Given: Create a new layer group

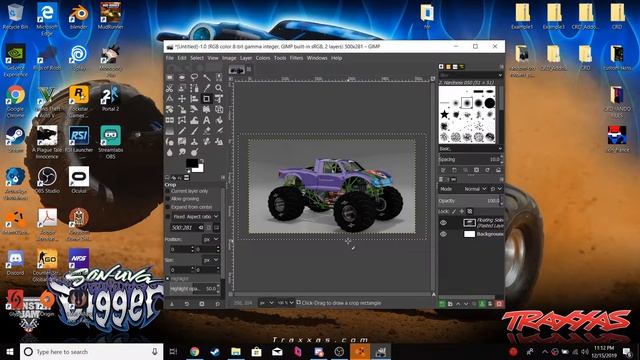Looking at the screenshot, I should (x=450, y=304).
